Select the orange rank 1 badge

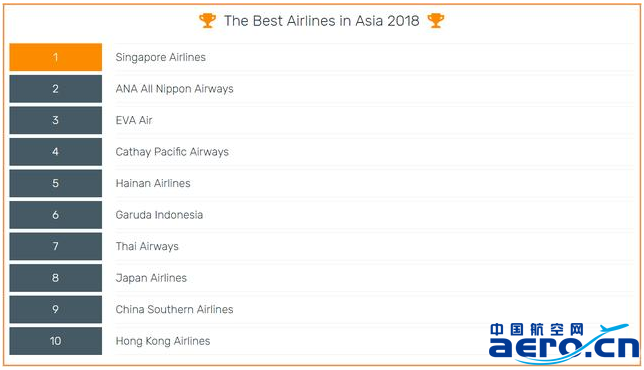click(x=55, y=57)
